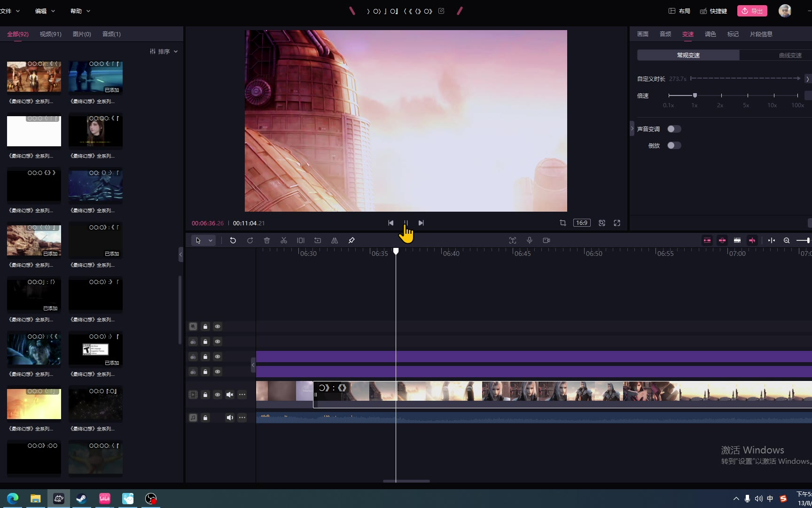Lock the main video track
This screenshot has width=812, height=508.
205,395
